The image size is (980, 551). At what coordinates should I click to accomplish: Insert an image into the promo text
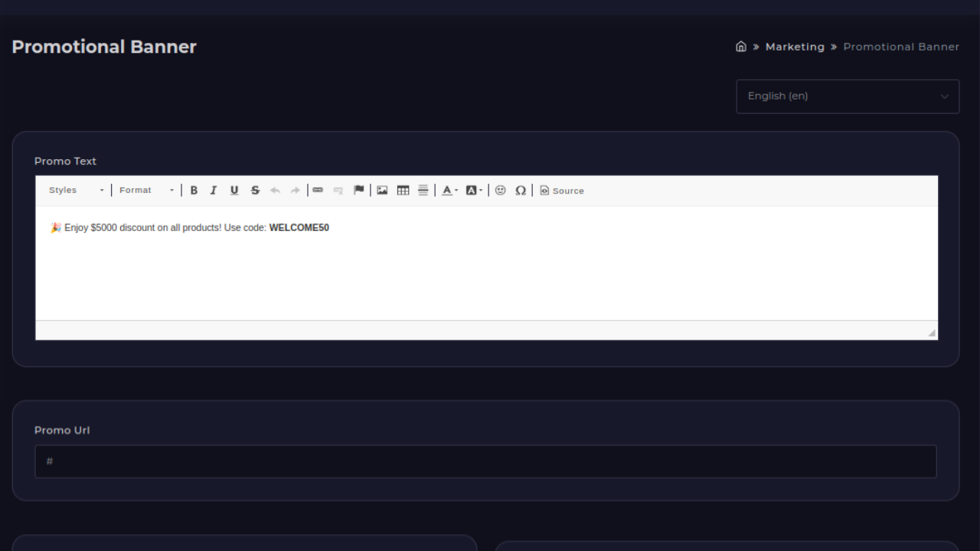(x=382, y=190)
